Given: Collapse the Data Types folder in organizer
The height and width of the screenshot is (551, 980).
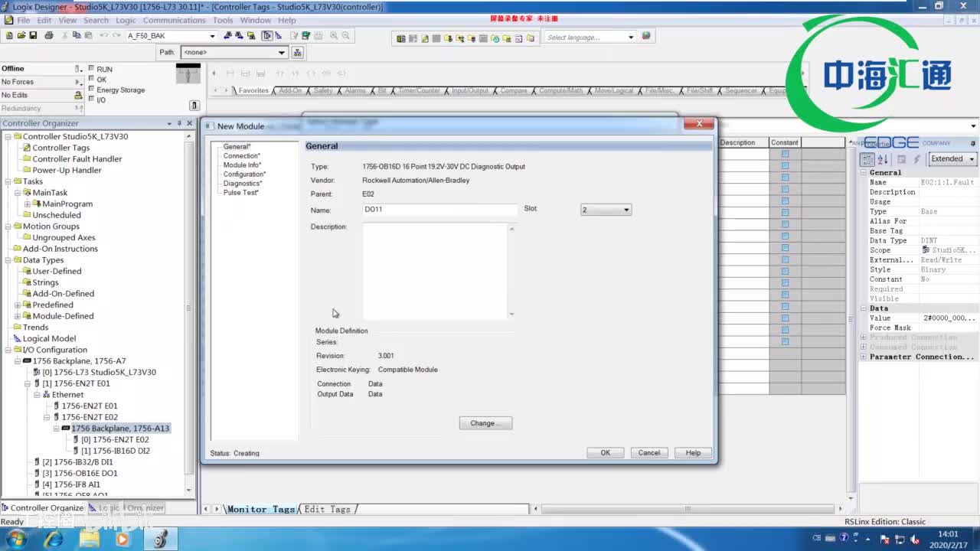Looking at the screenshot, I should coord(8,260).
